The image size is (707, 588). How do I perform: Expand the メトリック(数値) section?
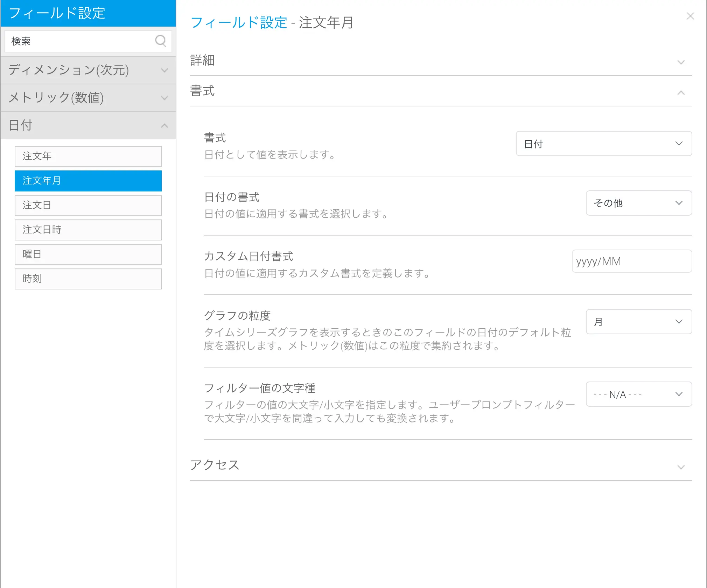164,98
